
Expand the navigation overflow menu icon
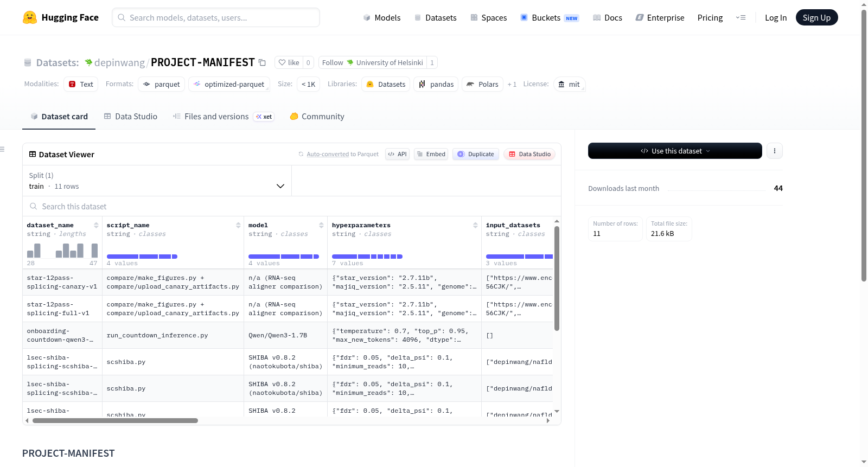pos(741,17)
